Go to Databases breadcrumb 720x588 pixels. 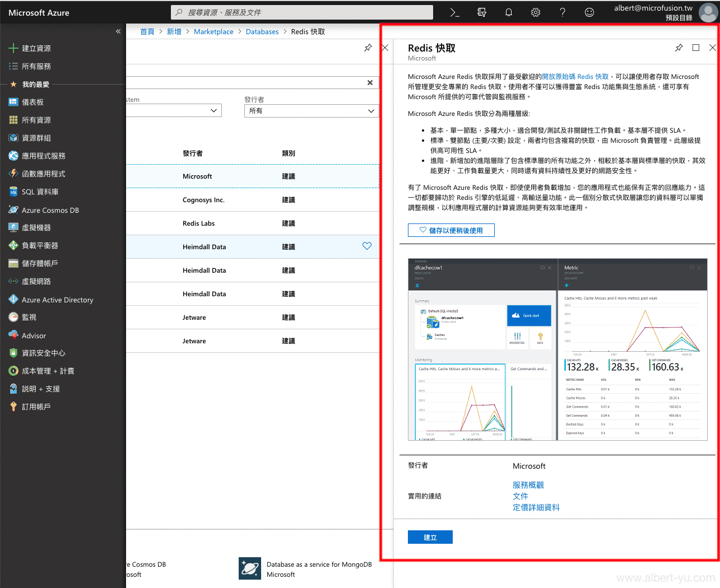click(x=262, y=31)
